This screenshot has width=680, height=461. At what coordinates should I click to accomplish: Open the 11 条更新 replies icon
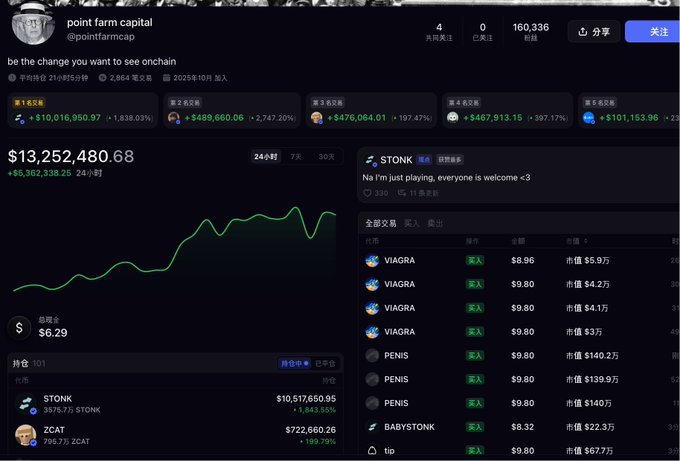(402, 193)
